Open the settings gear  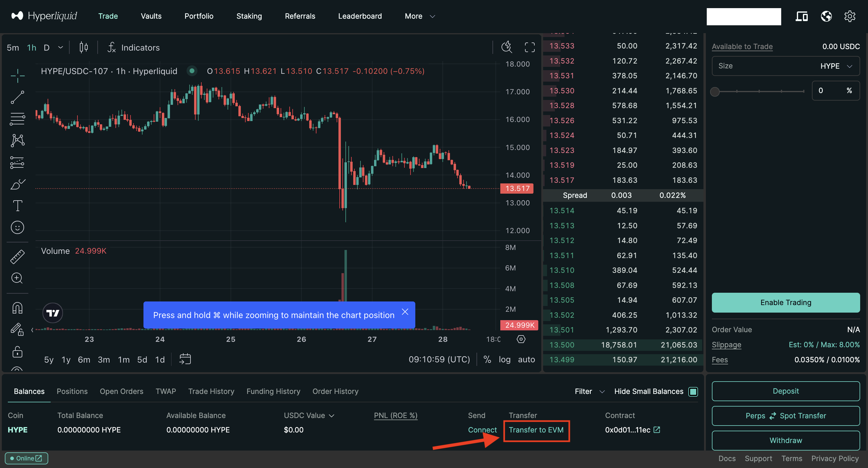(x=850, y=16)
